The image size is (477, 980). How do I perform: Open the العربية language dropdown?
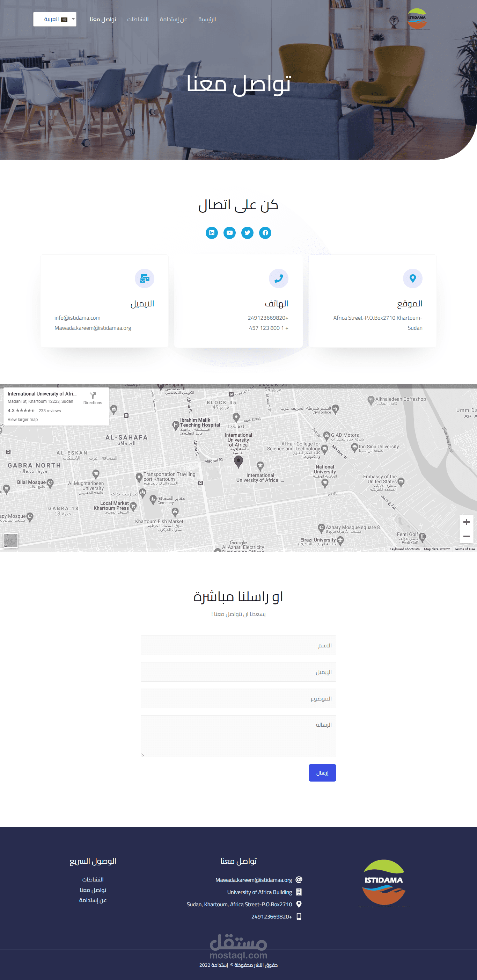pyautogui.click(x=55, y=19)
